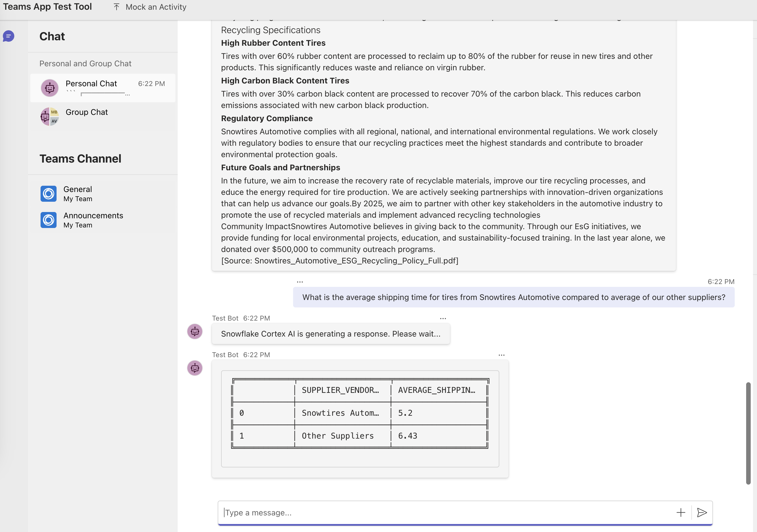
Task: Open the overflow menu above the shipping time question
Action: click(300, 281)
